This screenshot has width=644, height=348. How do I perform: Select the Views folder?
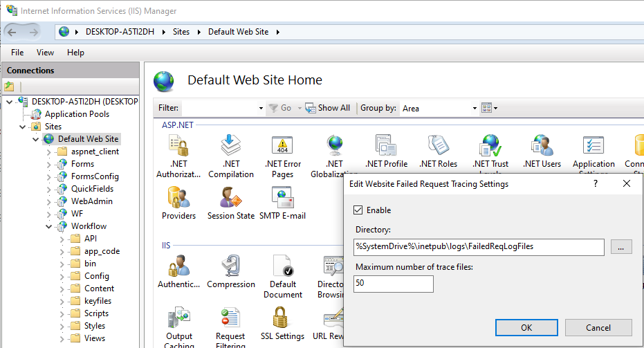[95, 338]
